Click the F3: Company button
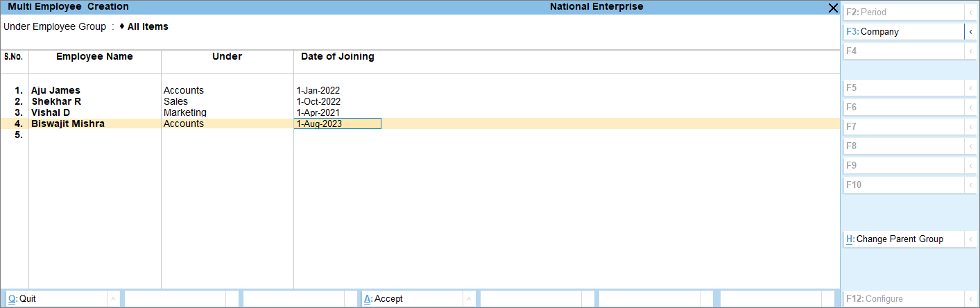Screen dimensions: 980x308 tap(902, 32)
